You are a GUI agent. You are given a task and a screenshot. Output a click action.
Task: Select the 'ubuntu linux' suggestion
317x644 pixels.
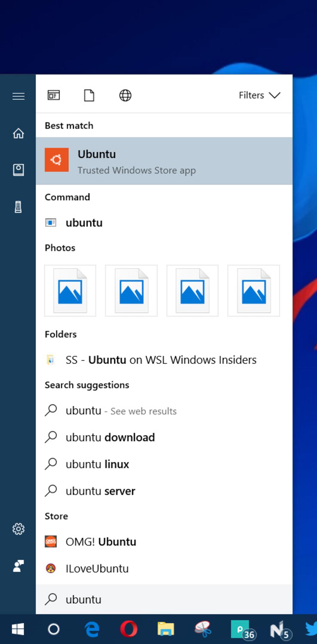[x=164, y=464]
